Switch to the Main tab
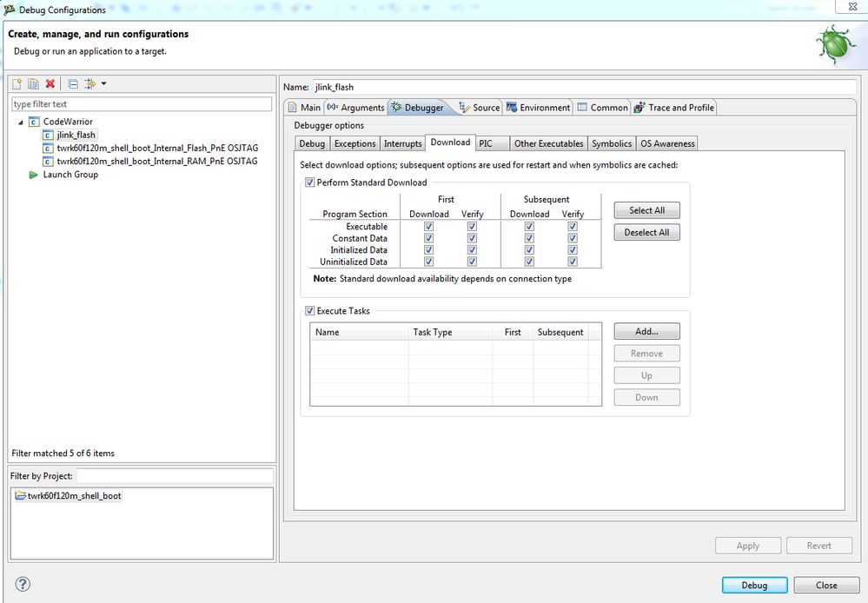Image resolution: width=868 pixels, height=603 pixels. (x=304, y=108)
